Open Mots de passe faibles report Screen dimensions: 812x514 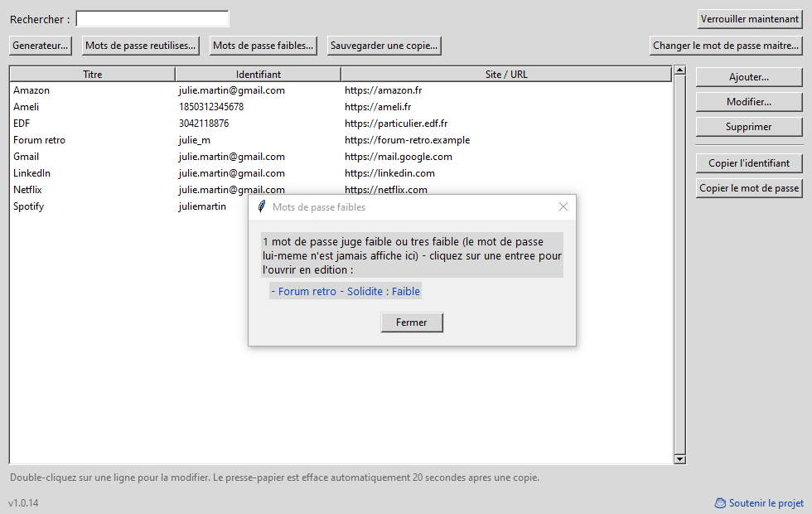(263, 46)
